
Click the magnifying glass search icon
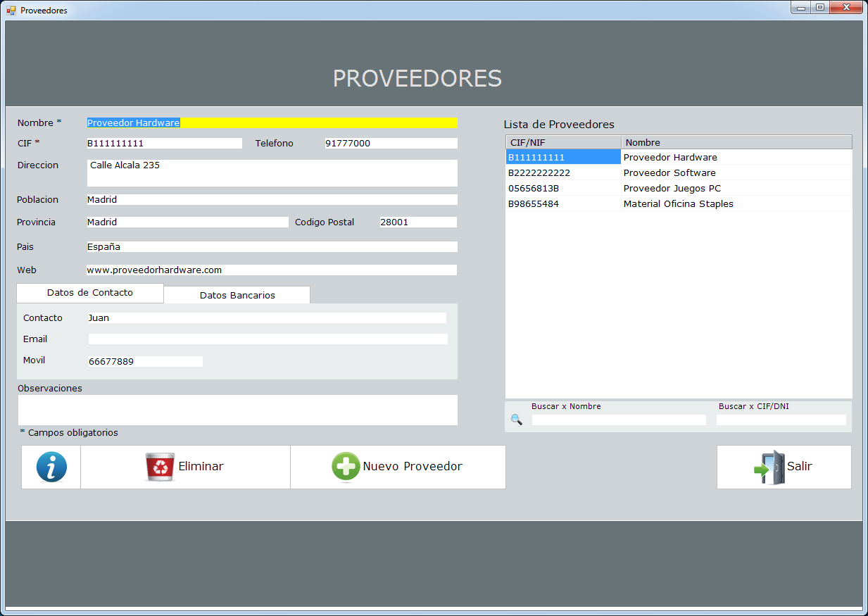coord(517,420)
